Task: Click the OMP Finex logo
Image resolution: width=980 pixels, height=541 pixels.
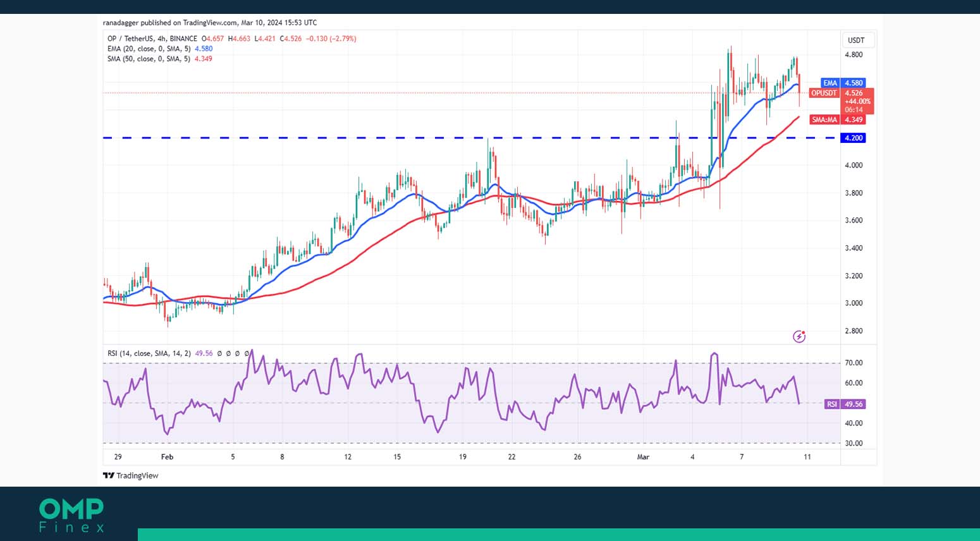Action: pos(71,515)
